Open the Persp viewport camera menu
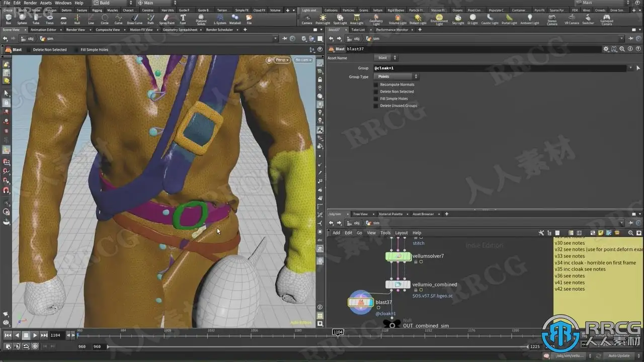The image size is (644, 362). (281, 60)
